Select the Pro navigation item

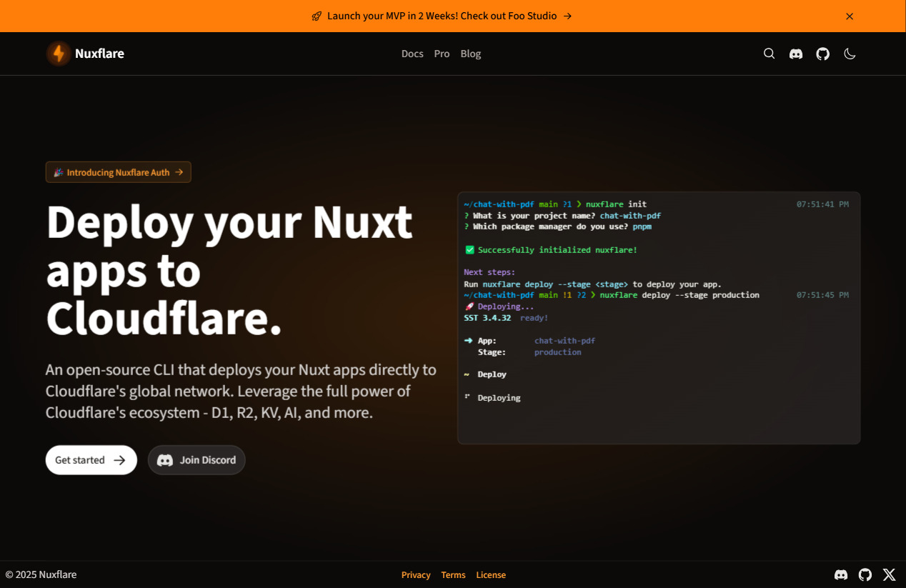442,54
